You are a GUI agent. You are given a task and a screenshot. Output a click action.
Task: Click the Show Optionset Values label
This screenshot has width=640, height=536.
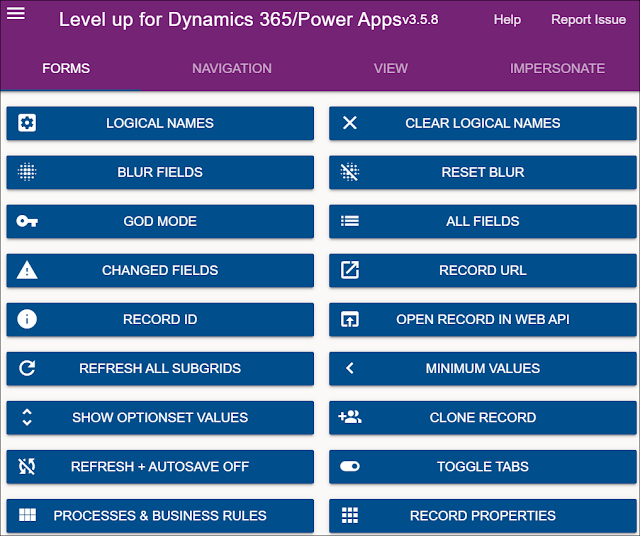point(160,417)
